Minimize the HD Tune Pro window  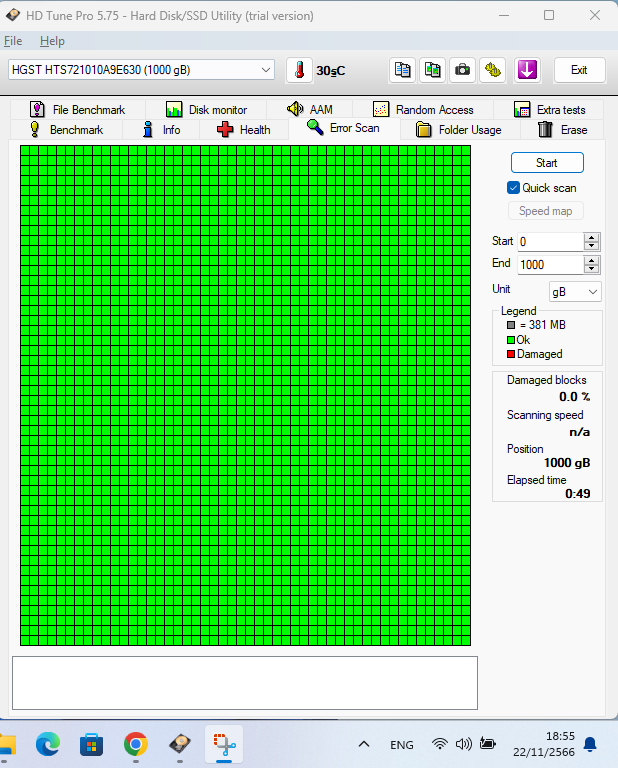click(x=504, y=15)
